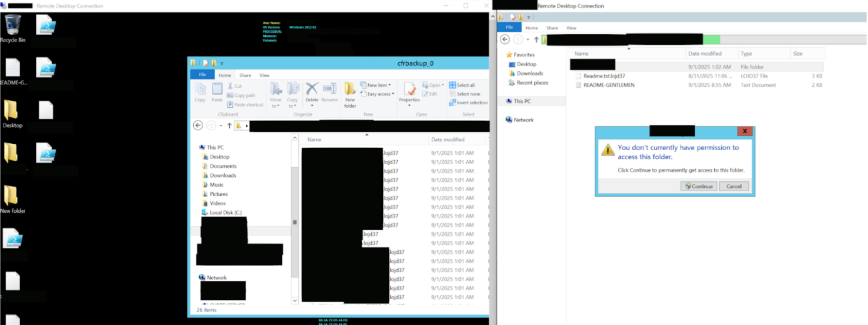Open the New item dropdown

tap(376, 85)
